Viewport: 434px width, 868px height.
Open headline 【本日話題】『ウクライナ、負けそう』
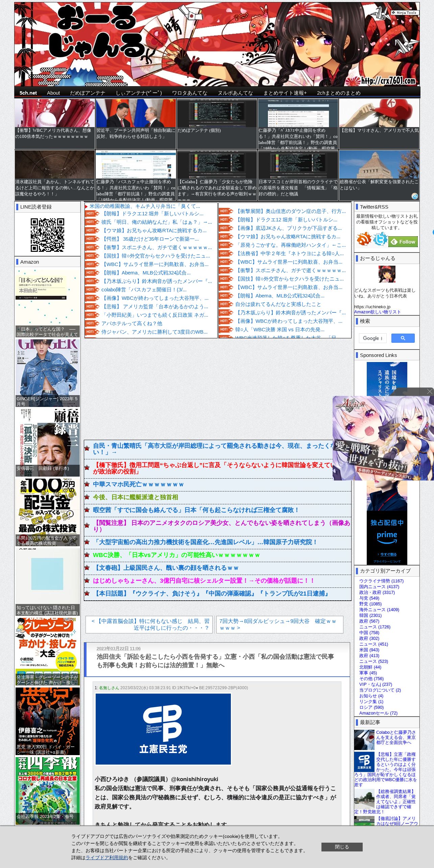(212, 594)
